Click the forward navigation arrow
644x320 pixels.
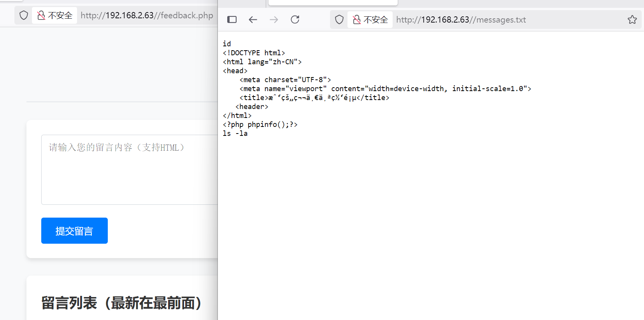click(274, 19)
